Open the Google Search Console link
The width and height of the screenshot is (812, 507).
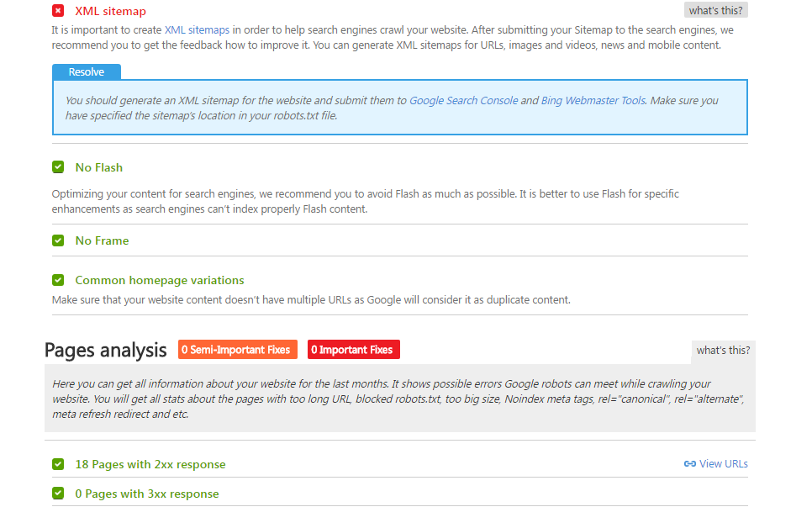pos(463,100)
